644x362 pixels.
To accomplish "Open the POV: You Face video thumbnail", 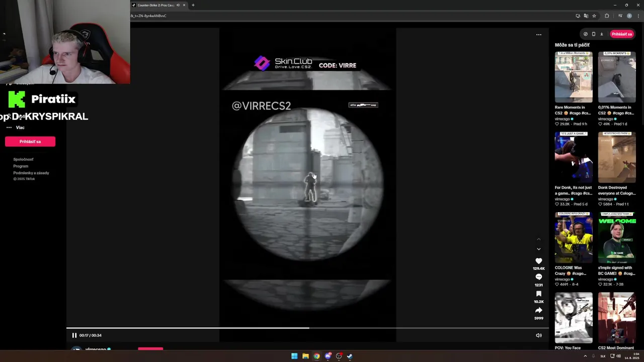I will [574, 318].
